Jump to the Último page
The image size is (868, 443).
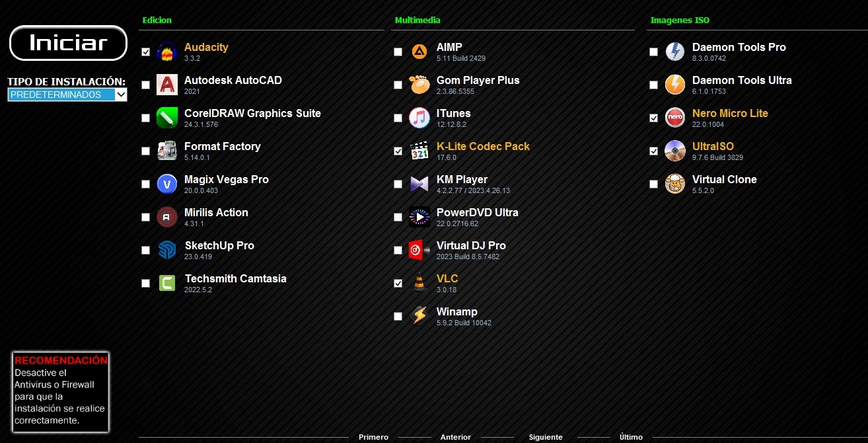[x=631, y=437]
